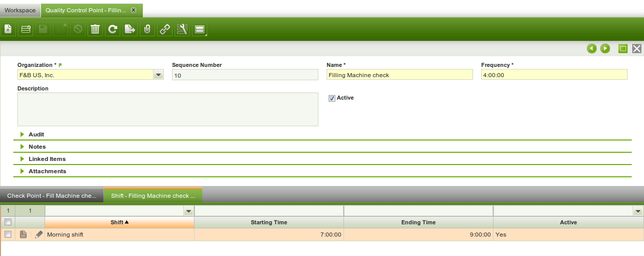The height and width of the screenshot is (256, 644).
Task: Click the Delete record trash icon
Action: pyautogui.click(x=95, y=30)
